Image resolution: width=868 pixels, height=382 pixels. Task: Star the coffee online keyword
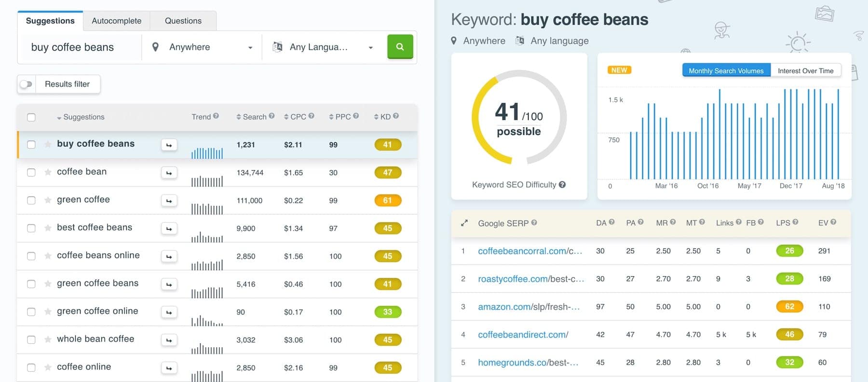pyautogui.click(x=48, y=368)
